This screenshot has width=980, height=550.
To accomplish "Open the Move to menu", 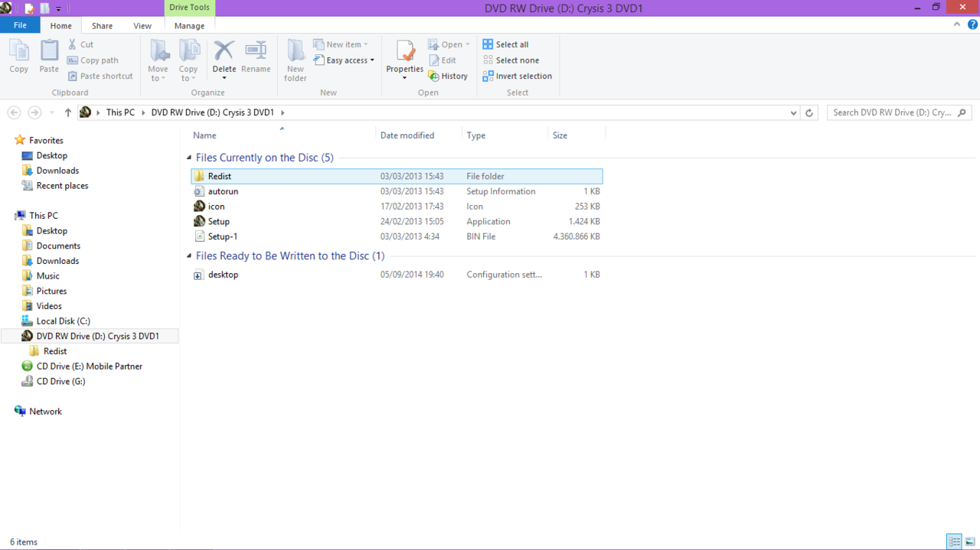I will tap(158, 60).
